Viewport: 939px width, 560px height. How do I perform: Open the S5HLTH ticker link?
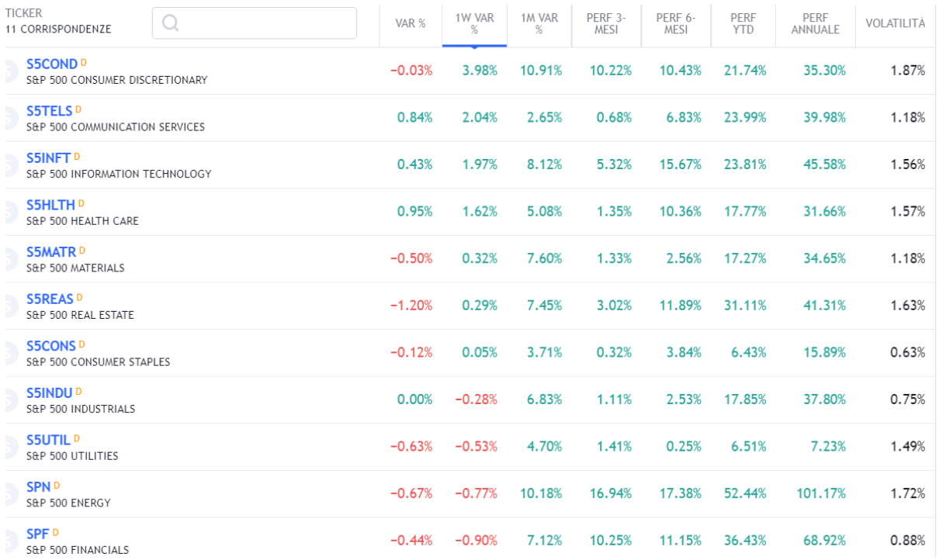(50, 205)
